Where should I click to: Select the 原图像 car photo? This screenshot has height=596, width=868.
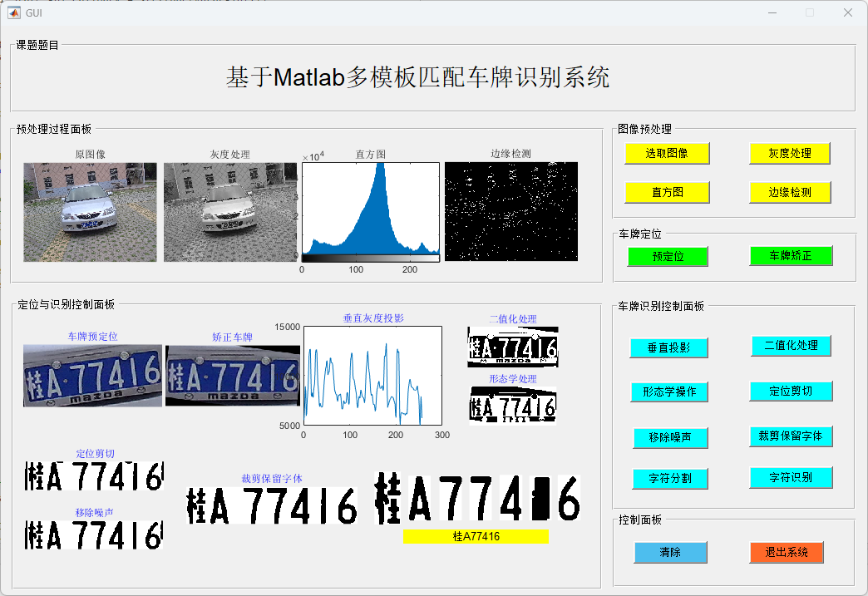pyautogui.click(x=91, y=212)
